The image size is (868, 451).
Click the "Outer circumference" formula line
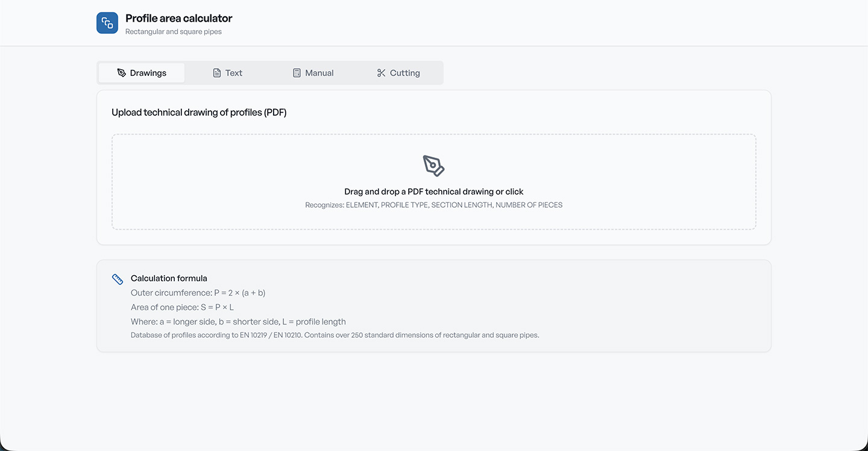coord(198,293)
